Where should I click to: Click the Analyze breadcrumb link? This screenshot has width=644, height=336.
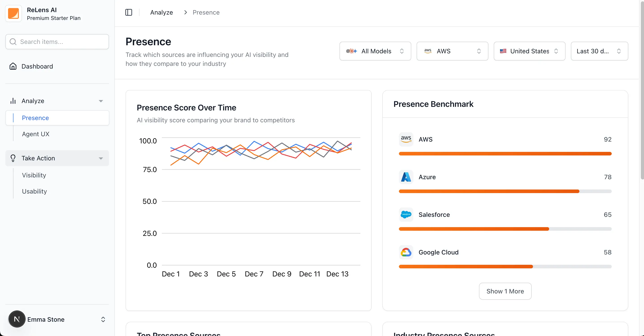pos(161,12)
